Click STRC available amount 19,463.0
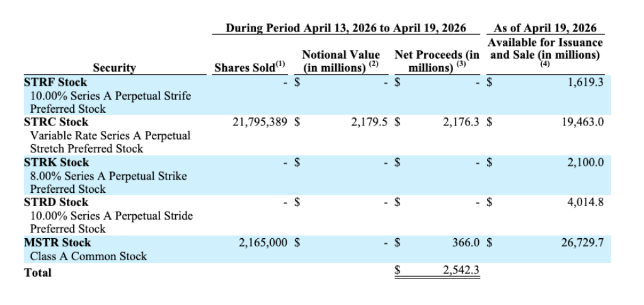Image resolution: width=644 pixels, height=305 pixels. (583, 122)
